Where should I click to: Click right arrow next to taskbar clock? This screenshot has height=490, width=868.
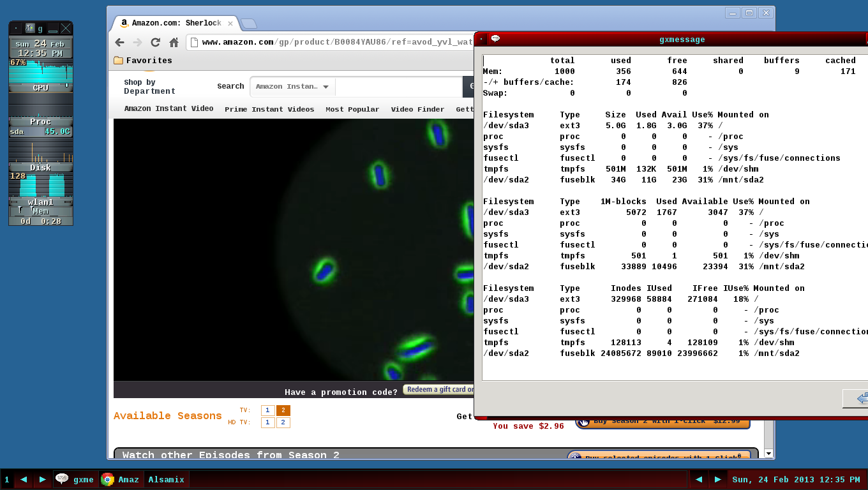tap(718, 479)
